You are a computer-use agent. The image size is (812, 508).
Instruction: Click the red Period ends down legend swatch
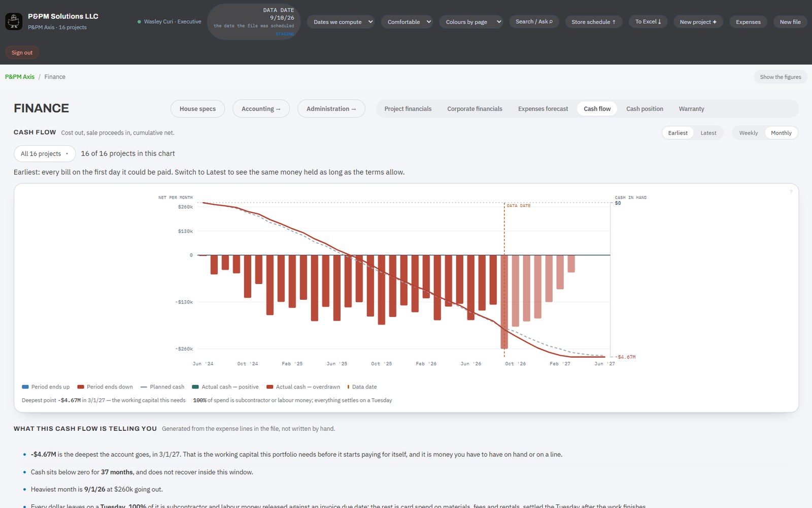[x=81, y=387]
